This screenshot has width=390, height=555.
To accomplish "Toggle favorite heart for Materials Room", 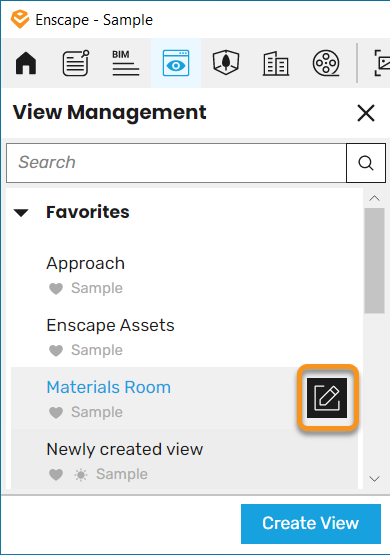I will 56,412.
